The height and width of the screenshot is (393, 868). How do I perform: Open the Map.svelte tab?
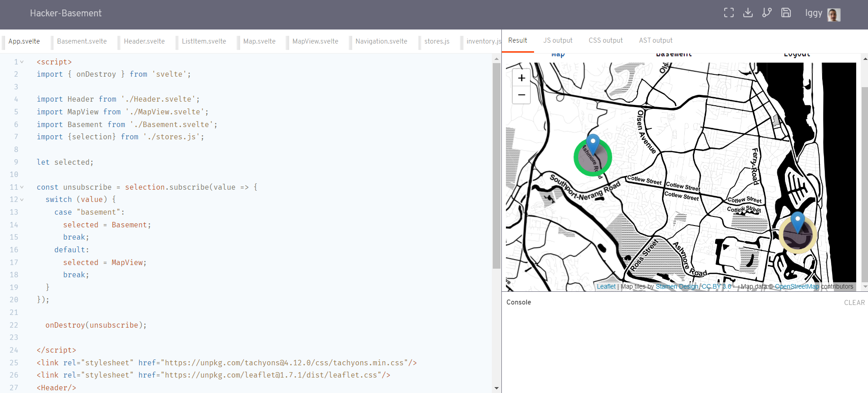[259, 41]
